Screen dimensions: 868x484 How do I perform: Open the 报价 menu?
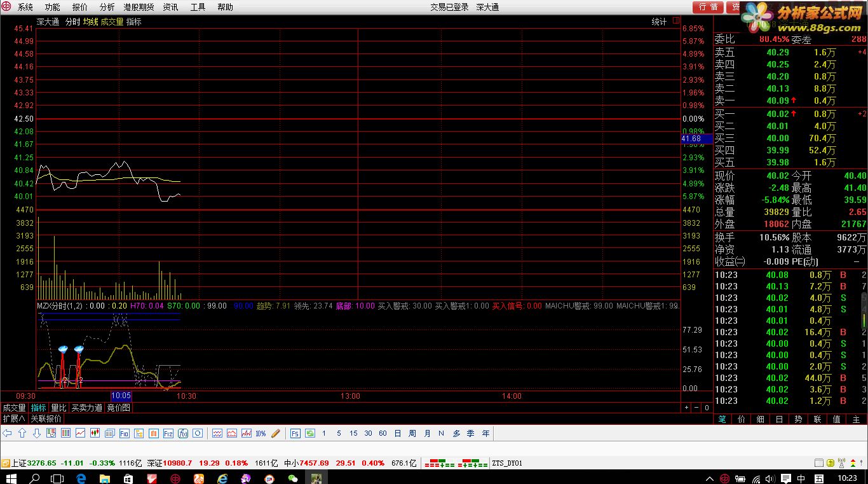click(x=80, y=7)
